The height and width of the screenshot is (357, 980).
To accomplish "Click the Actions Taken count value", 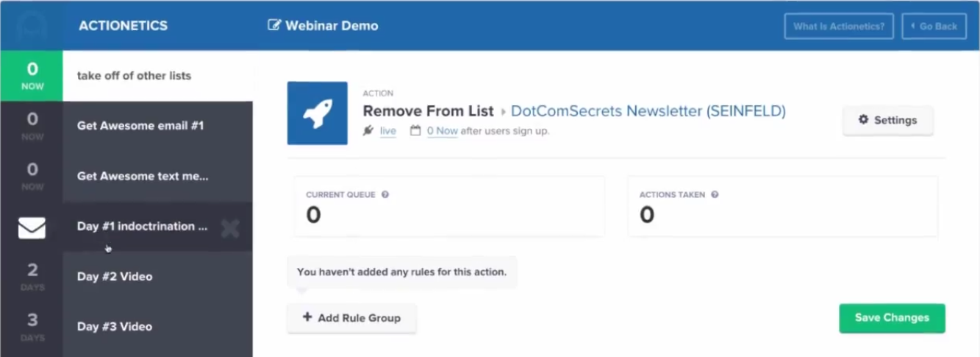I will (647, 215).
